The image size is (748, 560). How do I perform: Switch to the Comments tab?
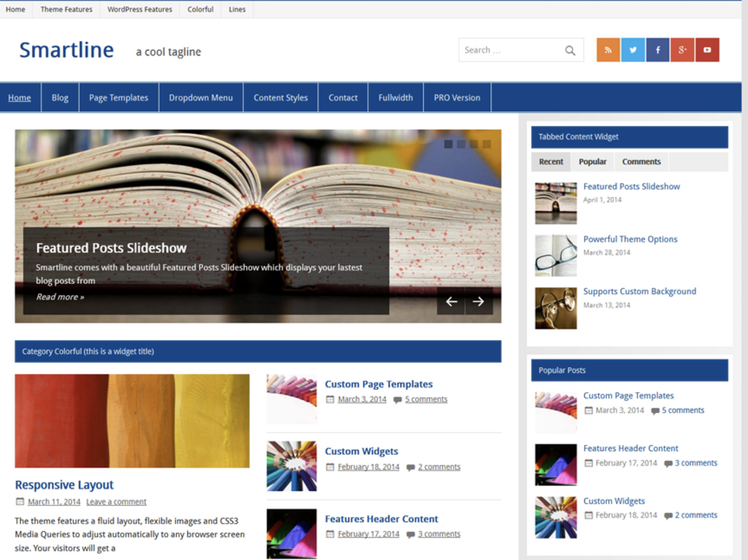point(641,162)
